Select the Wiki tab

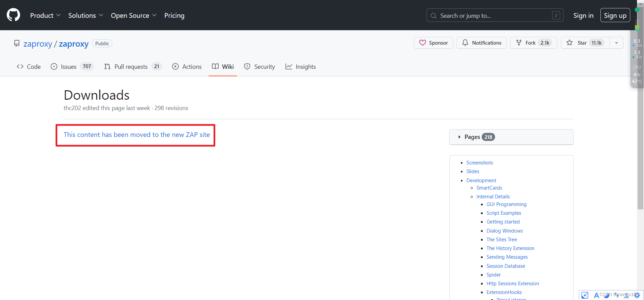(223, 66)
